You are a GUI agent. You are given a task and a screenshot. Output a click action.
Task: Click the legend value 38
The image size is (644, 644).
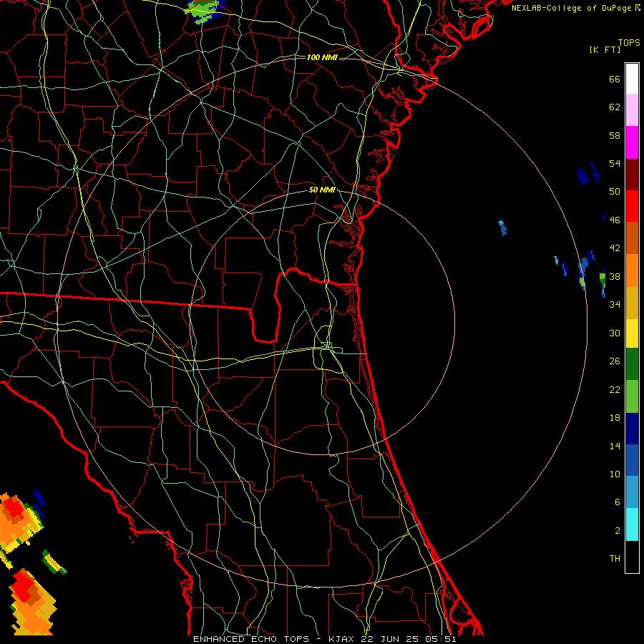[615, 276]
